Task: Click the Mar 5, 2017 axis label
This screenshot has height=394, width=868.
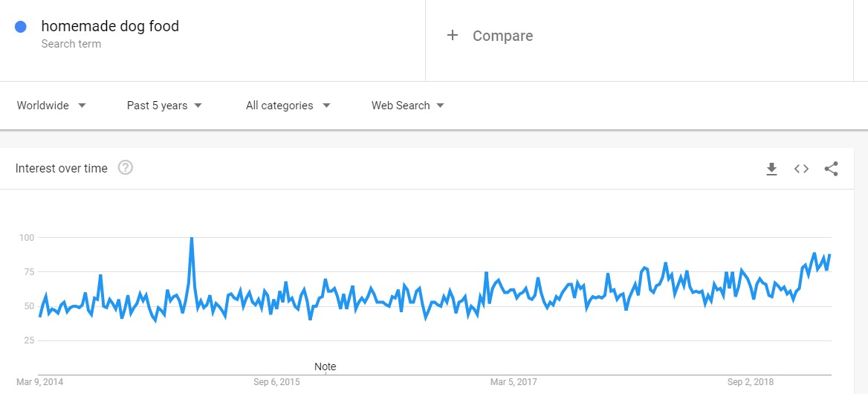Action: (514, 382)
